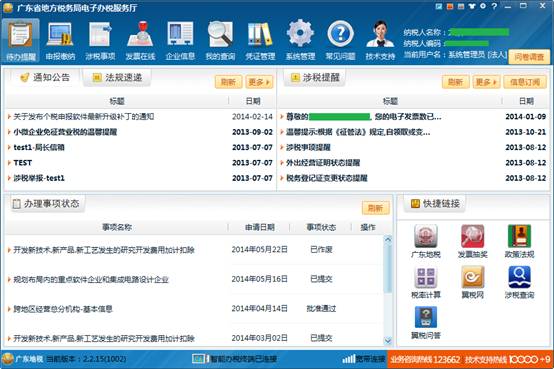
Task: Open the 税率计算 calculator link
Action: pyautogui.click(x=426, y=282)
